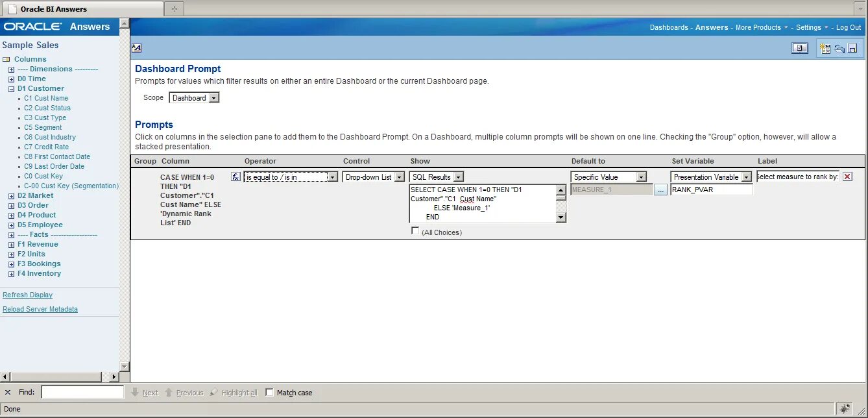Viewport: 868px width, 418px height.
Task: Add C5 Segment column
Action: [43, 127]
